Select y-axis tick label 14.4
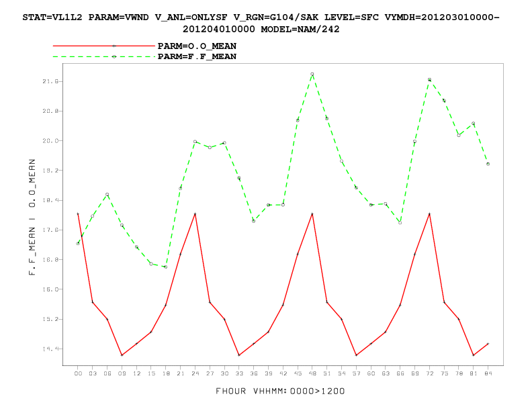 pos(50,349)
